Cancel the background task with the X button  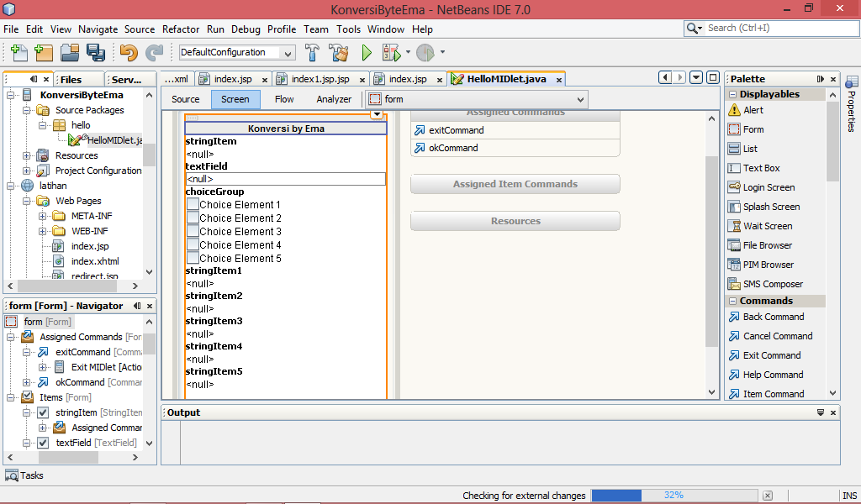click(768, 496)
